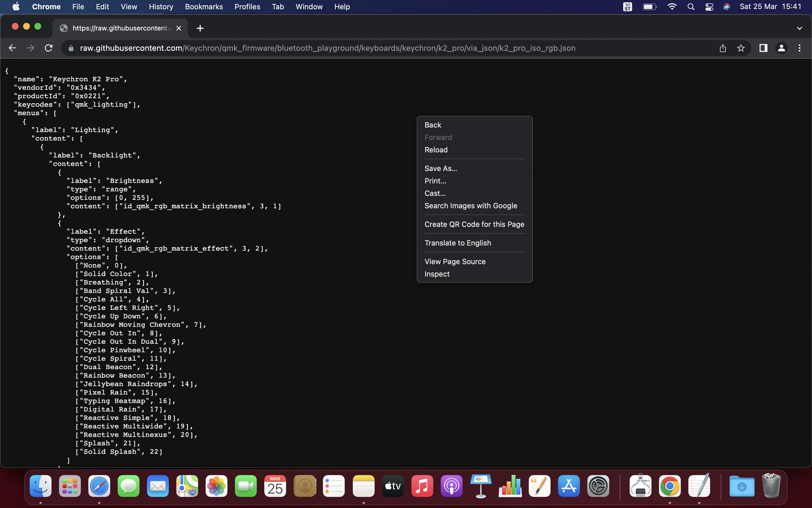The image size is (812, 508).
Task: Bookmark this page with the star icon
Action: tap(741, 48)
